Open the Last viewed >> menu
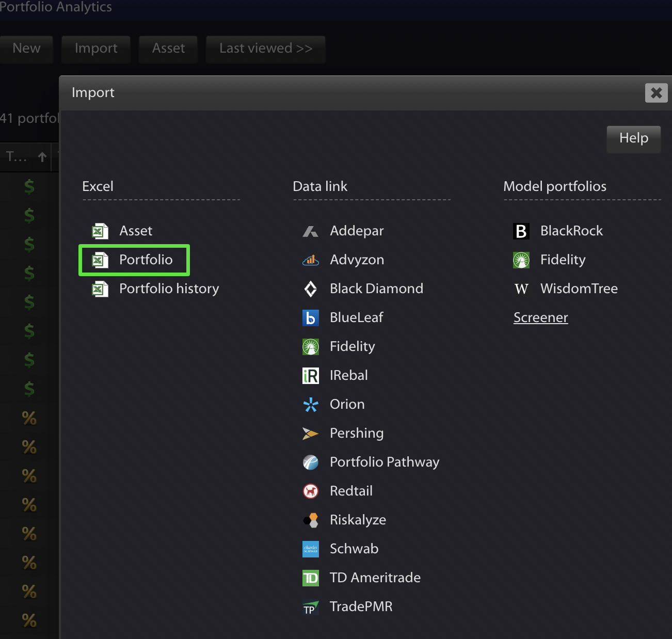Image resolution: width=672 pixels, height=639 pixels. (265, 49)
